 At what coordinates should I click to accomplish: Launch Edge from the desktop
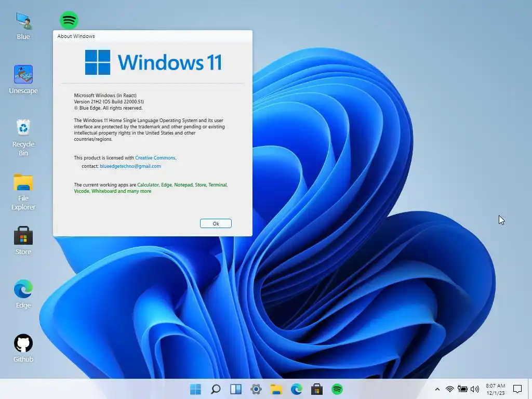point(23,294)
